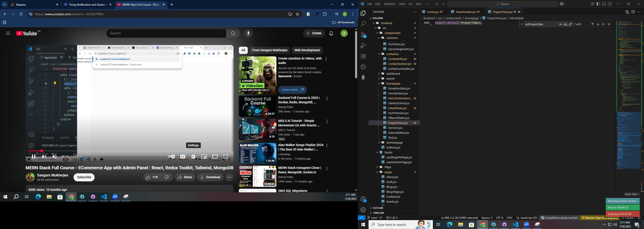Open YouTube notifications bell
The height and width of the screenshot is (229, 644).
331,33
